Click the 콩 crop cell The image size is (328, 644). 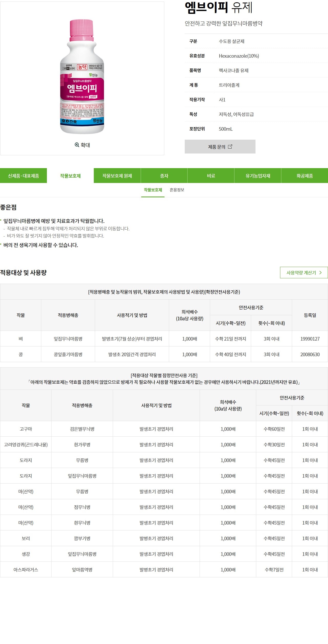[21, 354]
